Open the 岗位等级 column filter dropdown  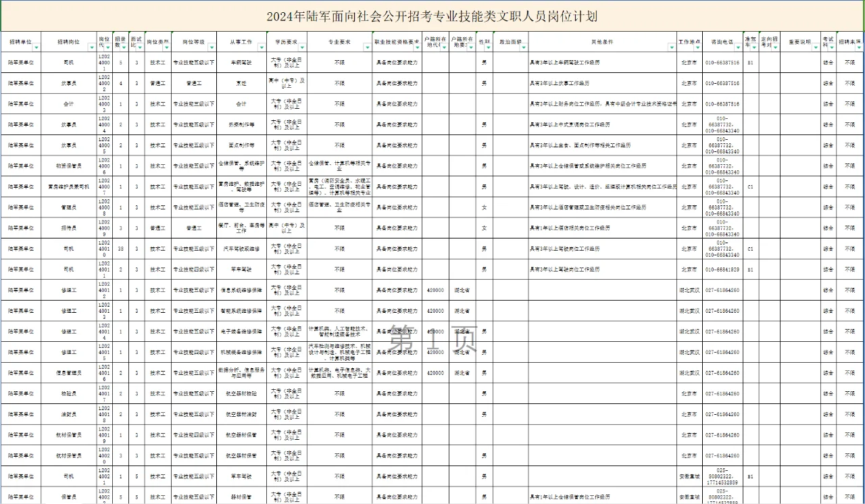point(212,48)
